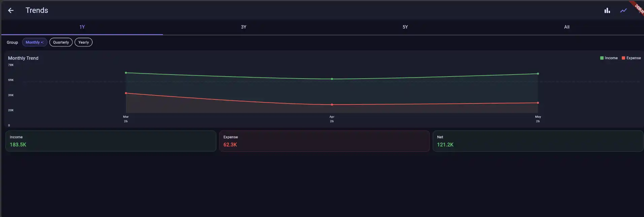644x217 pixels.
Task: Click the Monthly Trend chart heading
Action: [23, 58]
